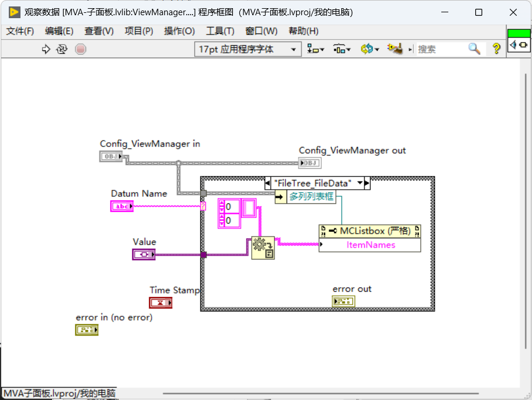This screenshot has width=532, height=400.
Task: Open the FileTree_FileData case selector dropdown
Action: tap(360, 183)
